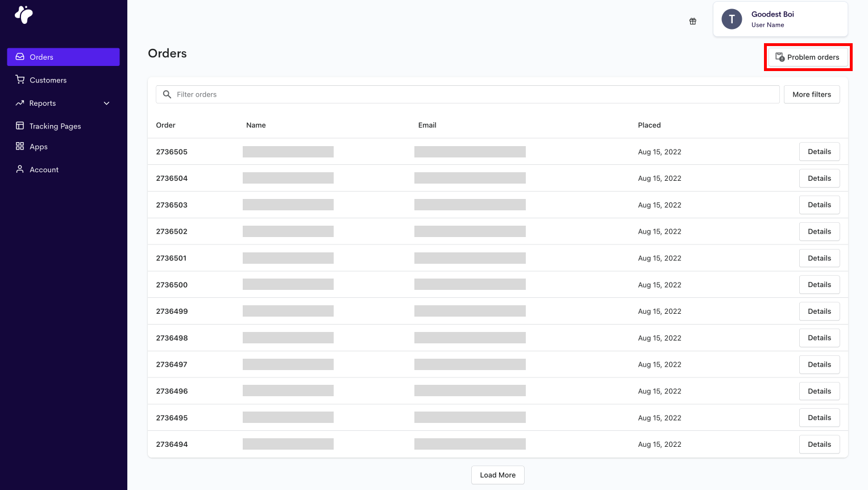Screen dimensions: 868x490
Task: Click the user avatar circle with T
Action: 732,19
